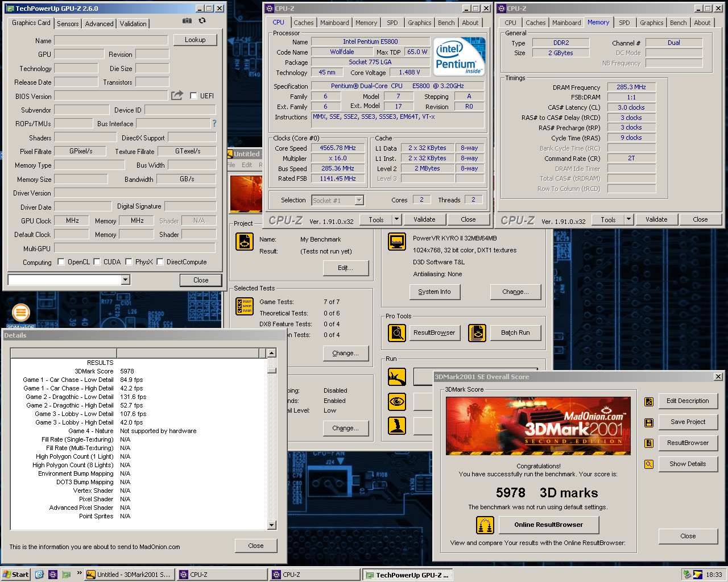Click the 3DMark Project icon
This screenshot has height=582, width=728.
[245, 242]
